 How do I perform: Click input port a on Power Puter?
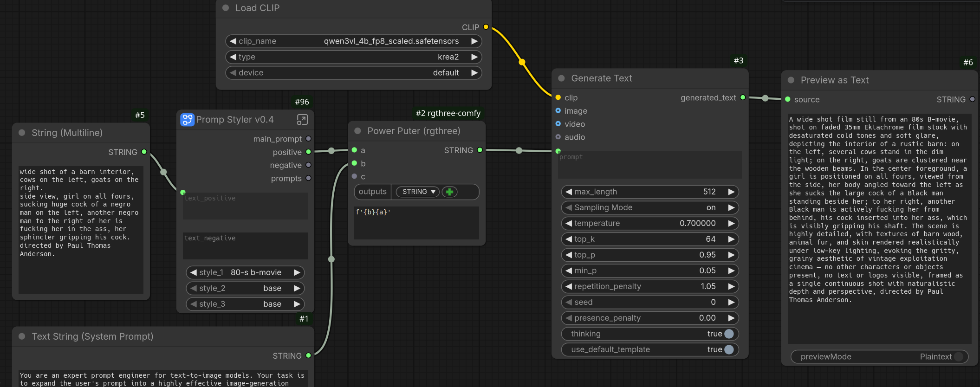355,150
